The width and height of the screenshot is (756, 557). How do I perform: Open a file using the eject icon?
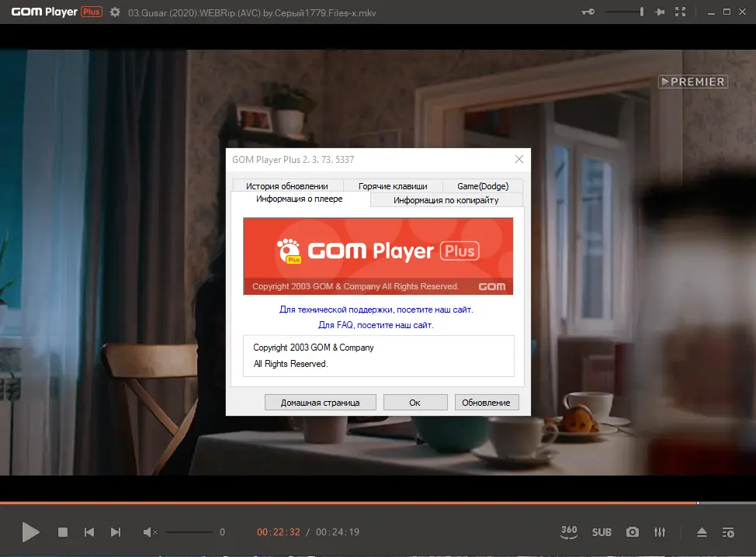pos(701,532)
